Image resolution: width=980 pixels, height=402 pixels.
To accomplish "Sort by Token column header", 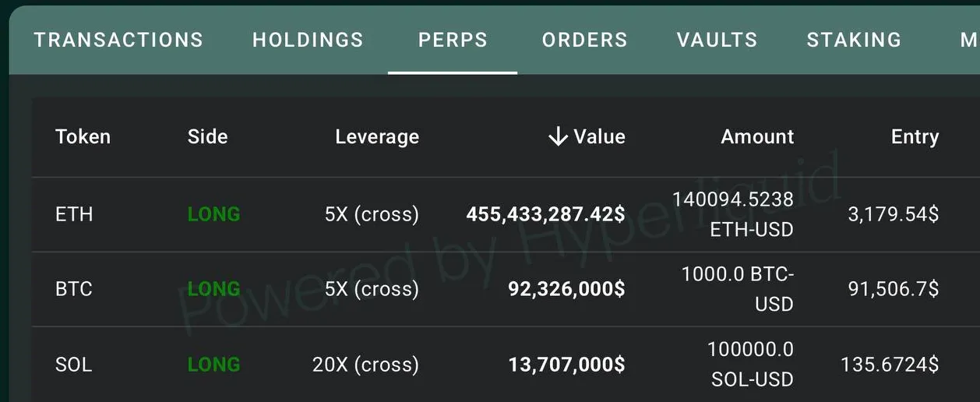I will pos(83,137).
